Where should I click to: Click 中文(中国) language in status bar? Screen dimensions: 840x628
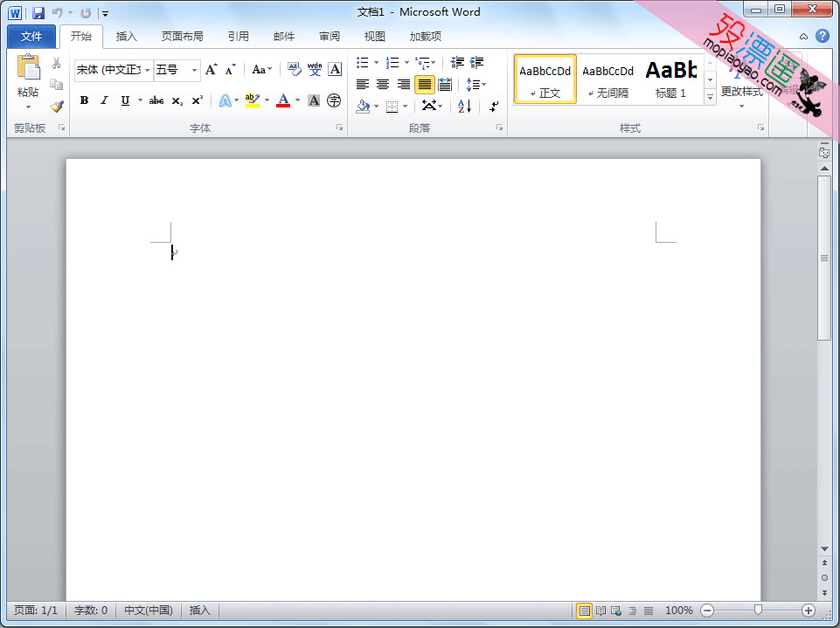pyautogui.click(x=149, y=611)
